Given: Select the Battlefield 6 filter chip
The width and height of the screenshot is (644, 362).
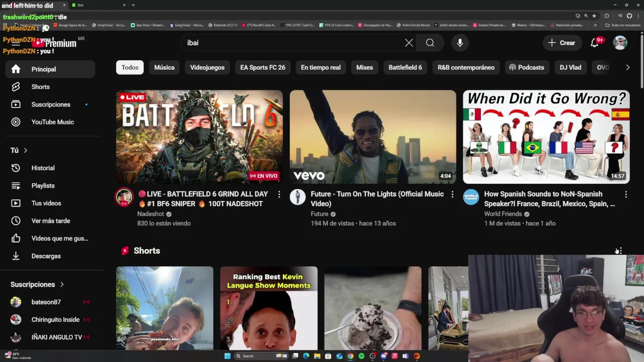Looking at the screenshot, I should click(405, 67).
